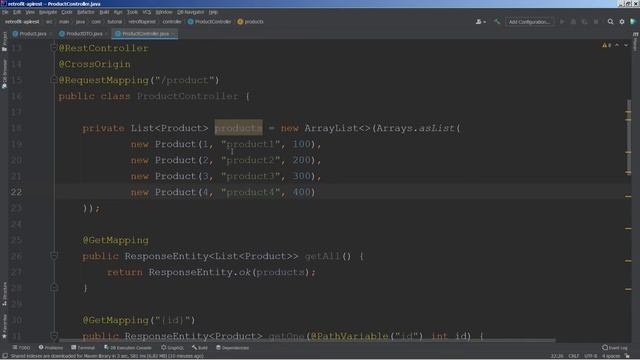This screenshot has width=640, height=360.
Task: Click the line separator CRLF status indicator
Action: (573, 356)
